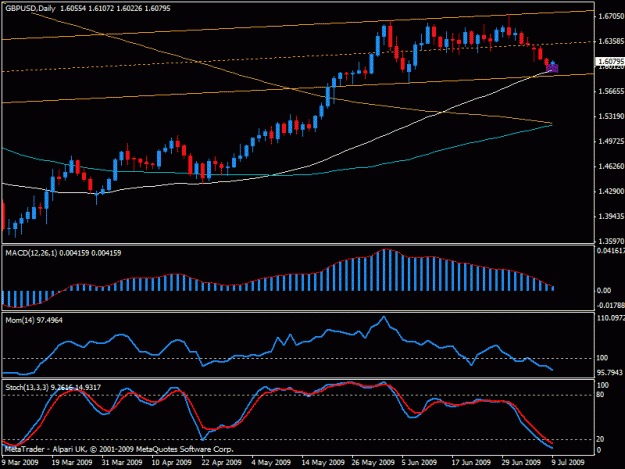
Task: Click the 1.39435 price axis value
Action: click(611, 216)
